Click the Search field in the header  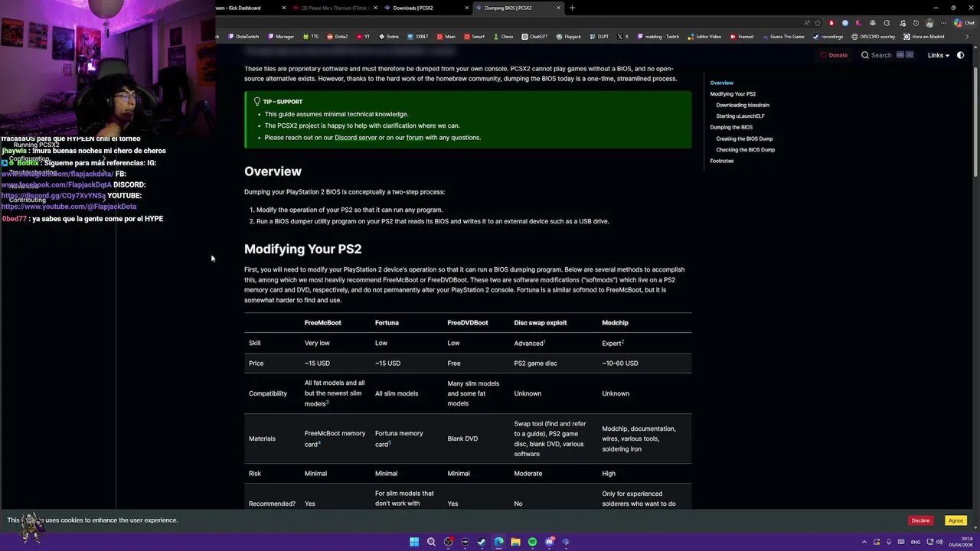[x=887, y=55]
